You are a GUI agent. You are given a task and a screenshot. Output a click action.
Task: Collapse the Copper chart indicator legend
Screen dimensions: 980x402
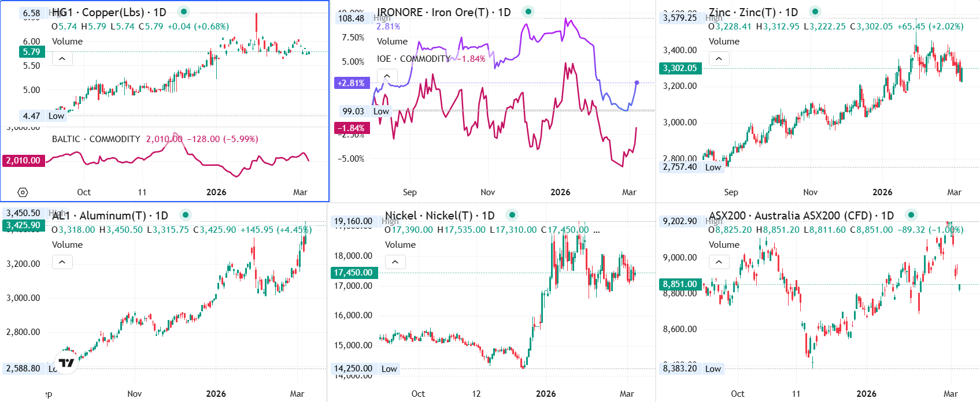click(x=62, y=58)
